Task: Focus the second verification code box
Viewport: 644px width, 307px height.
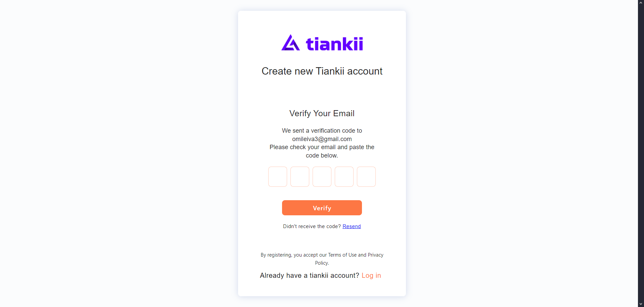Action: [x=300, y=177]
